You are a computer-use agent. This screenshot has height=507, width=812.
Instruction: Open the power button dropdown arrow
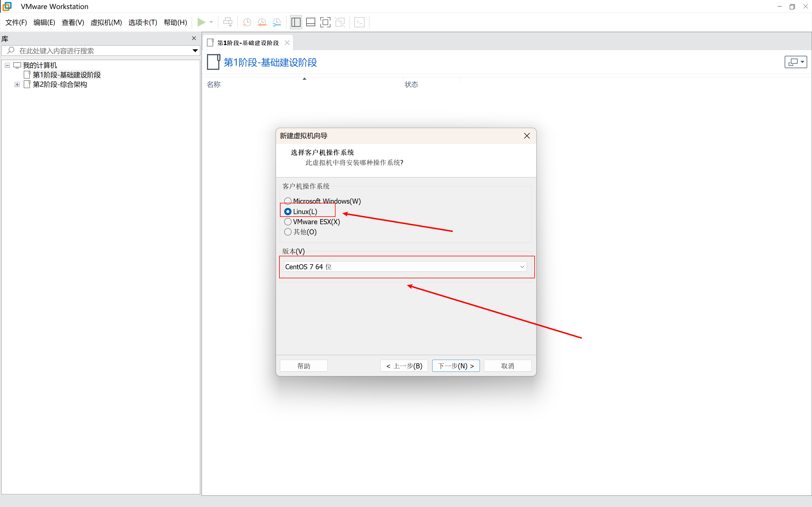pyautogui.click(x=211, y=22)
